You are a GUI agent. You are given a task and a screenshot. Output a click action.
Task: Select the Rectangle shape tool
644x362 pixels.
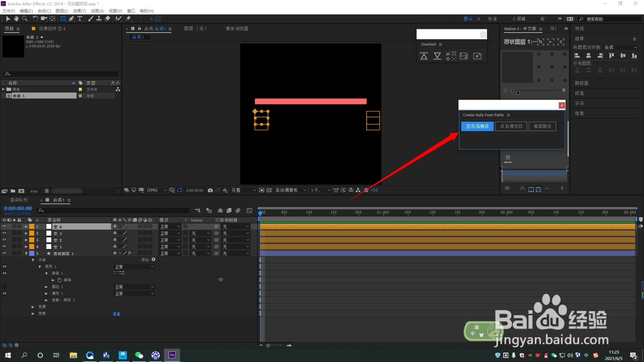(x=63, y=19)
